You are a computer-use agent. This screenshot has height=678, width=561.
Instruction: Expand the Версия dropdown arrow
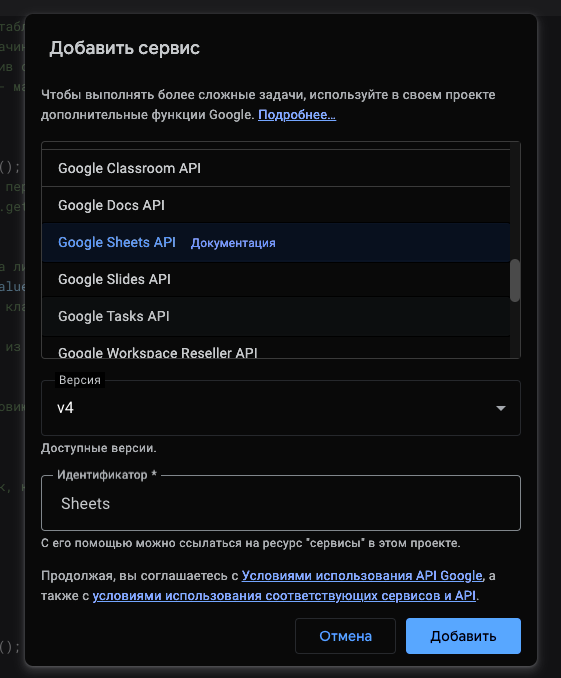500,408
